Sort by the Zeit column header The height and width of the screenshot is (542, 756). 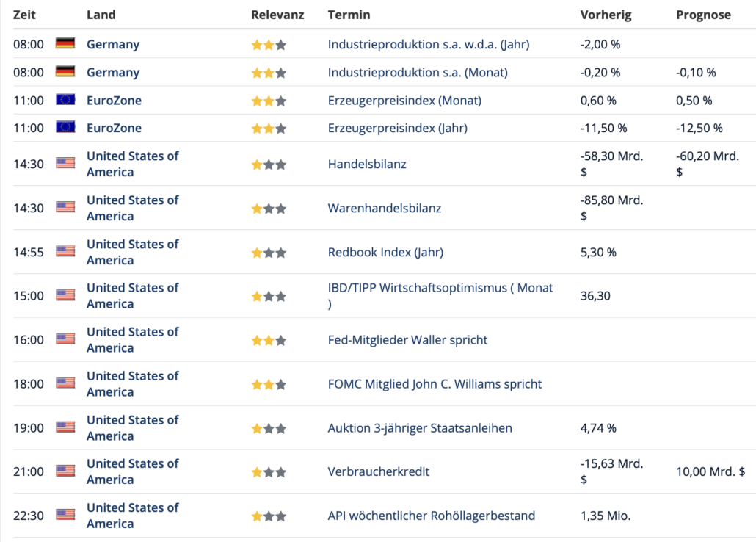(x=24, y=15)
